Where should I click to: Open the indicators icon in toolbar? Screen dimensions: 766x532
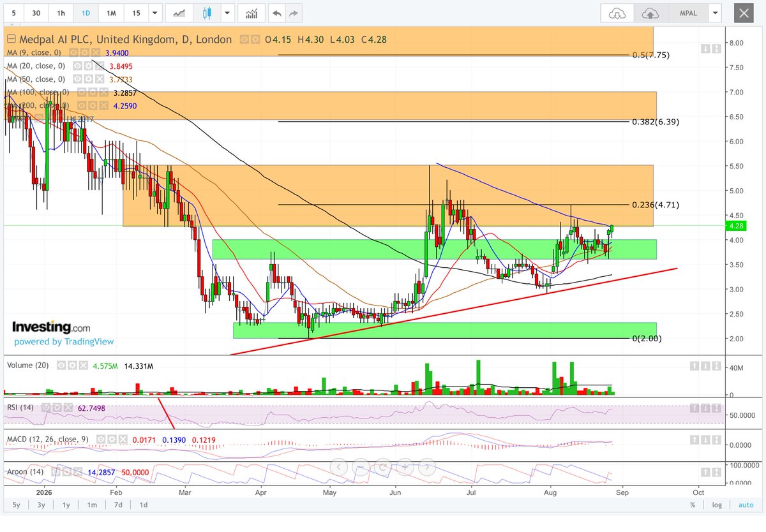[252, 13]
